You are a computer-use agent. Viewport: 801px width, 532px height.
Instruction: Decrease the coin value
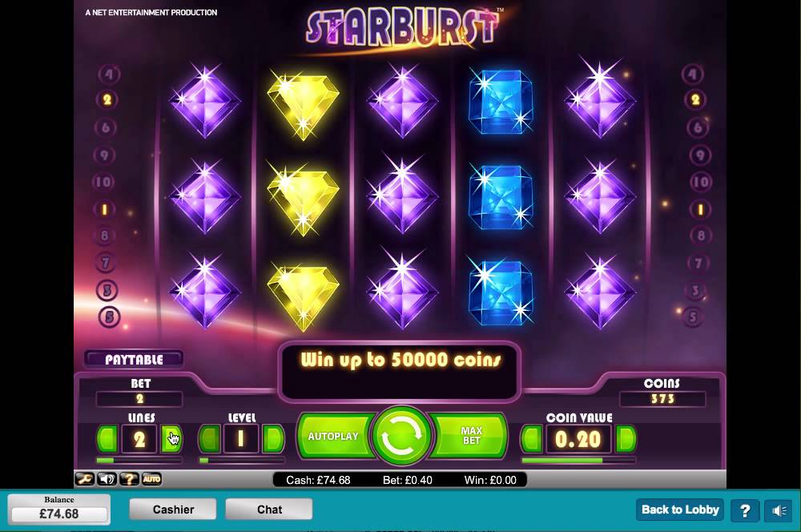click(x=532, y=438)
